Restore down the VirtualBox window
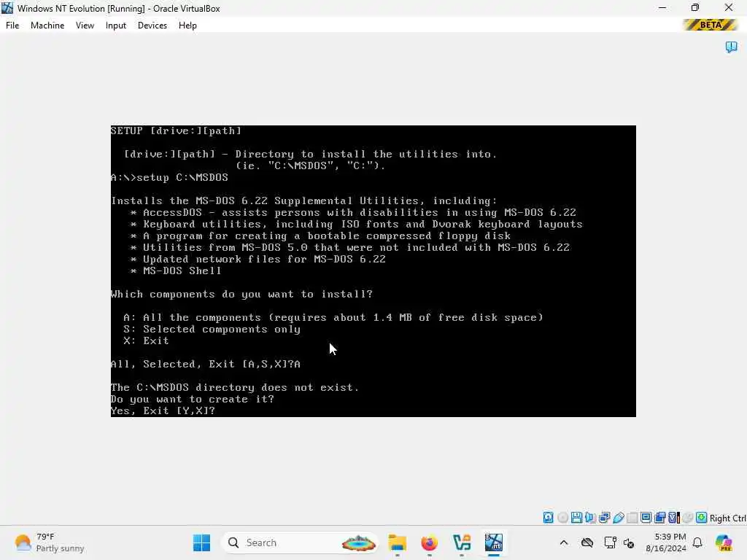747x560 pixels. (695, 8)
